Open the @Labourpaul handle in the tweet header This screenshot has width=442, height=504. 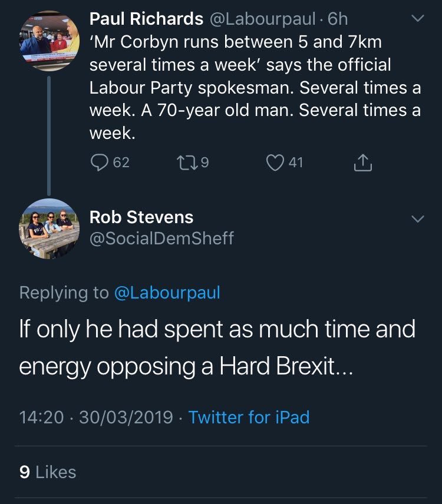(x=263, y=19)
